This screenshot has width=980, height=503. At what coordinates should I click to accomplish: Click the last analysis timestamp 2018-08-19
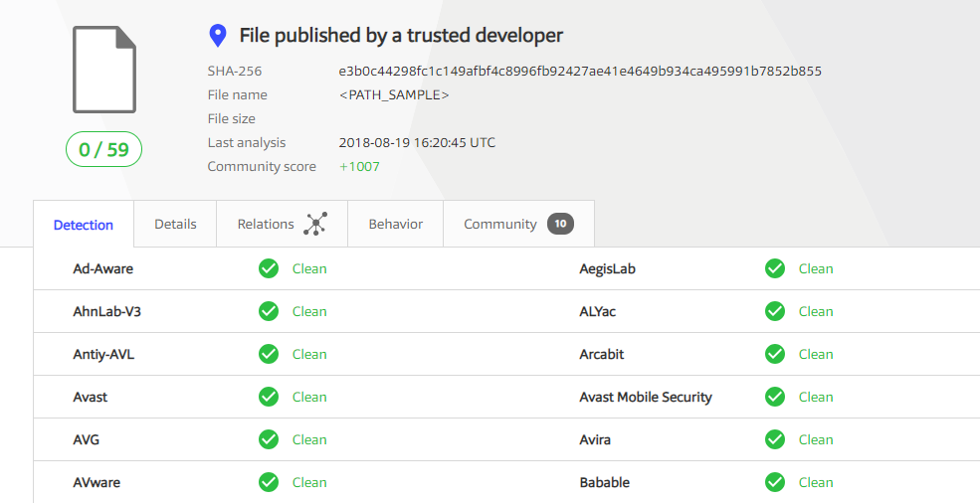tap(417, 142)
